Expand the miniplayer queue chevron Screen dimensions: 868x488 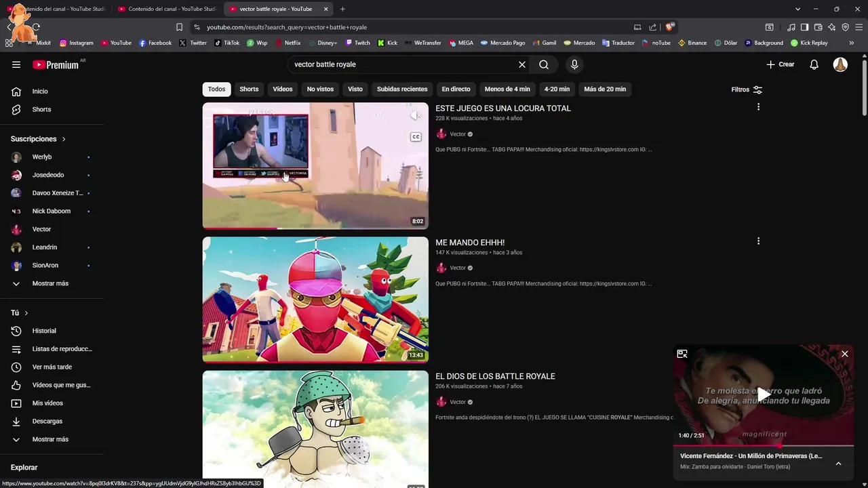[x=838, y=464]
